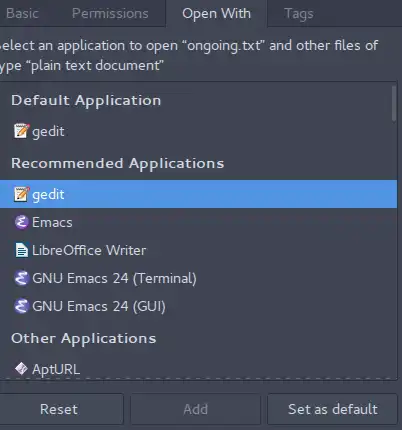Click the Add button
The height and width of the screenshot is (430, 402).
click(x=195, y=409)
